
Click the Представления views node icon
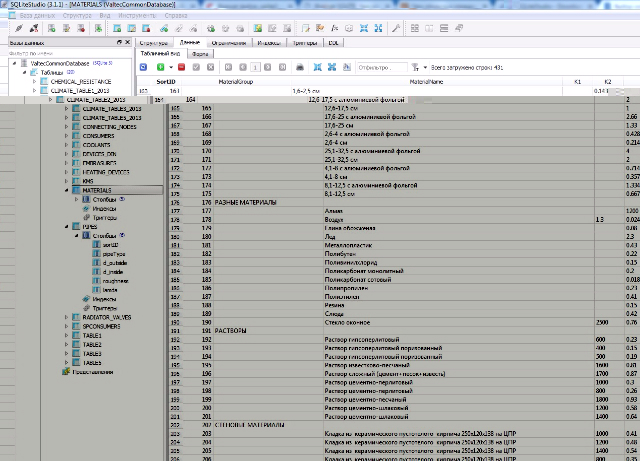coord(66,371)
